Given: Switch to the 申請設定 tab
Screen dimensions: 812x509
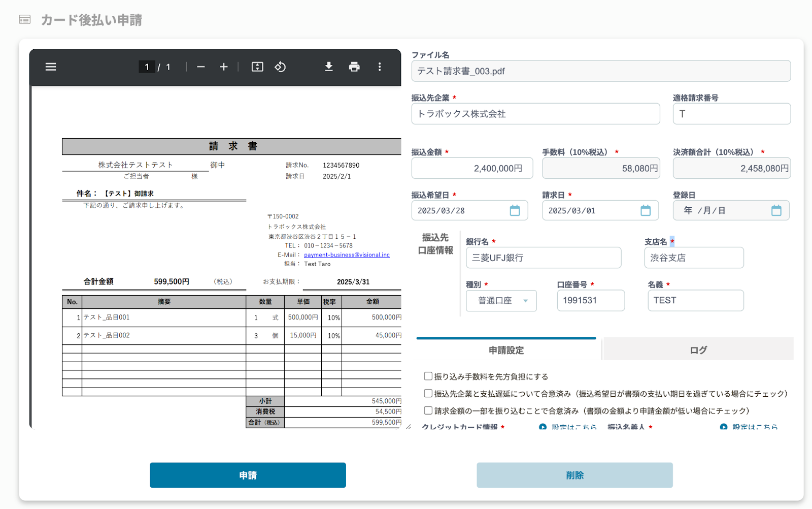Looking at the screenshot, I should pos(506,349).
